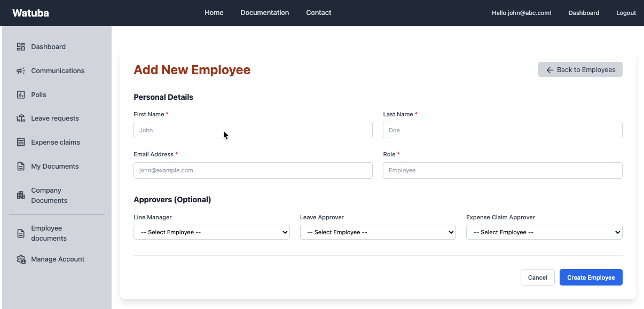Click Back to Employees button
Image resolution: width=644 pixels, height=309 pixels.
[x=580, y=70]
